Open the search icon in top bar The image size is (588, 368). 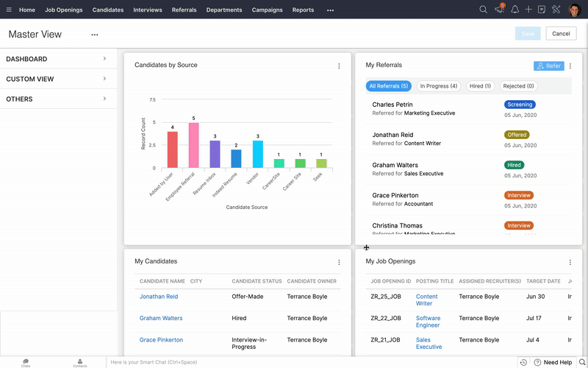tap(483, 10)
